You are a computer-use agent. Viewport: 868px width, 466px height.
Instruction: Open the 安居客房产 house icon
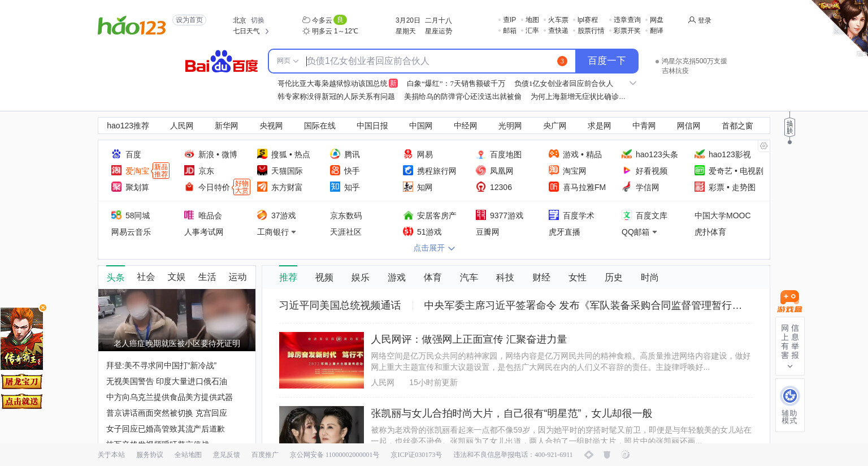point(408,215)
